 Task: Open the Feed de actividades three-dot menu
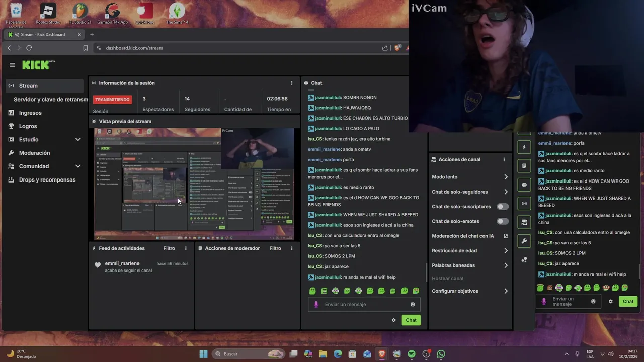point(186,248)
